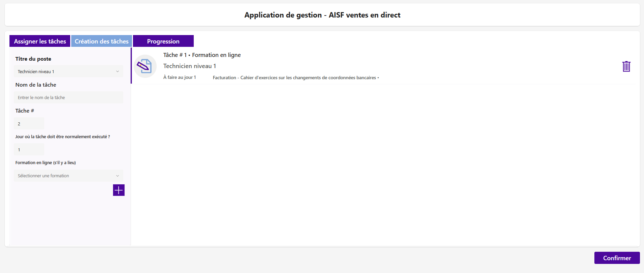The width and height of the screenshot is (644, 273).
Task: Click the purple plus add-task button
Action: (x=118, y=190)
